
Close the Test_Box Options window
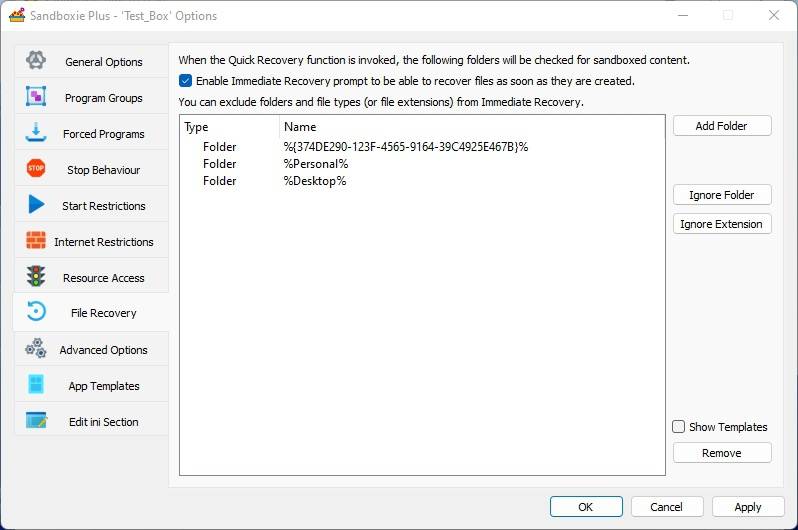click(x=774, y=15)
